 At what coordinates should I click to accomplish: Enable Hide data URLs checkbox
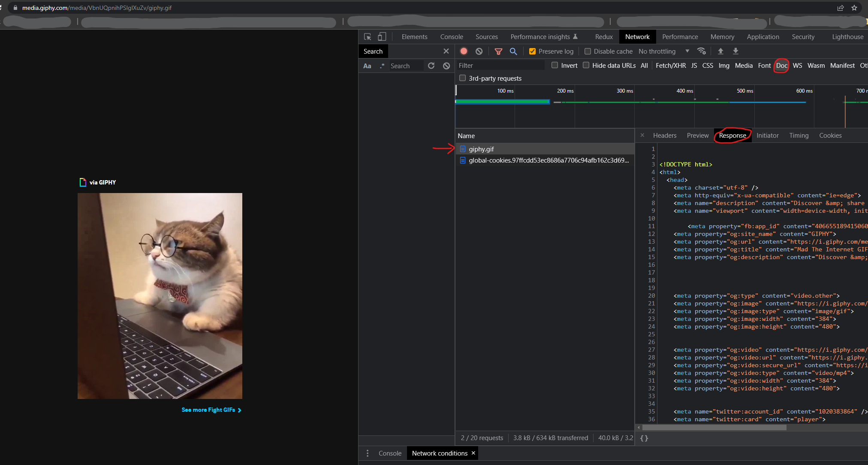586,65
